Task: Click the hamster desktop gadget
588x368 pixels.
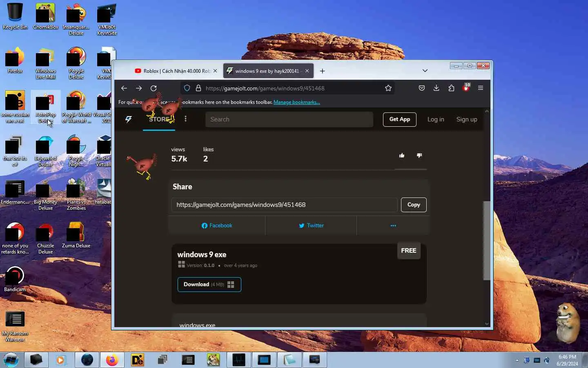Action: coord(568,322)
